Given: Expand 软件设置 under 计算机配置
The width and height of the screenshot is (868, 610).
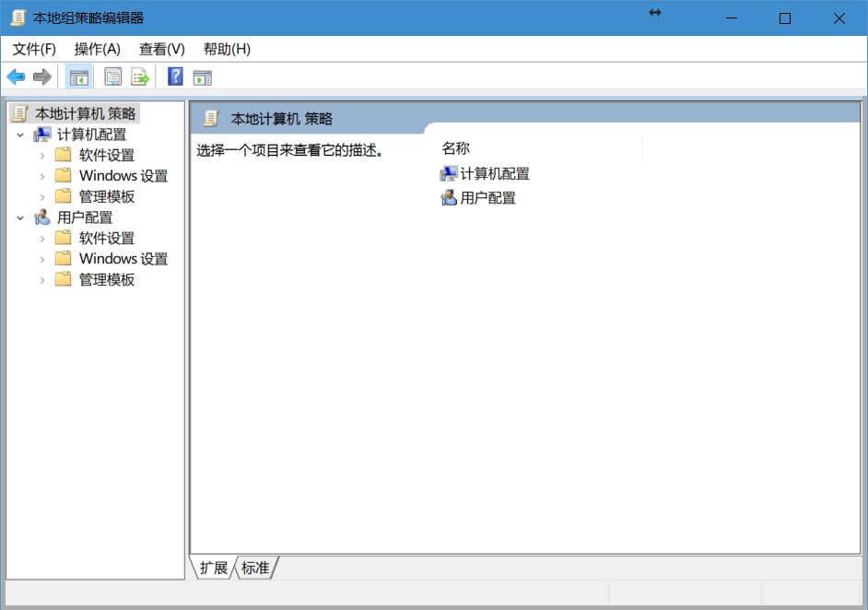Looking at the screenshot, I should pos(42,156).
